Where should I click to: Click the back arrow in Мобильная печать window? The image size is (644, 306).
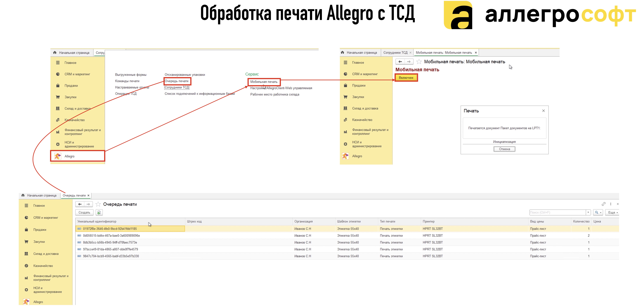click(400, 62)
